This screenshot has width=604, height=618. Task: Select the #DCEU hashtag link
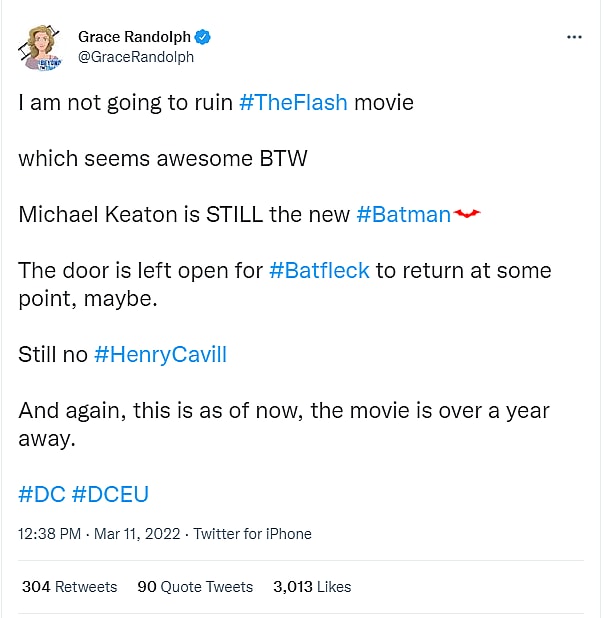pos(110,494)
